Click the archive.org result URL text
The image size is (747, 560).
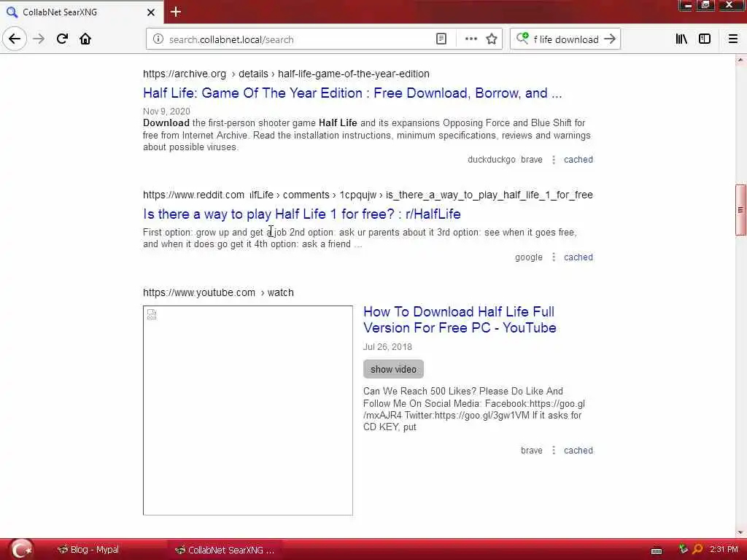[x=286, y=74]
